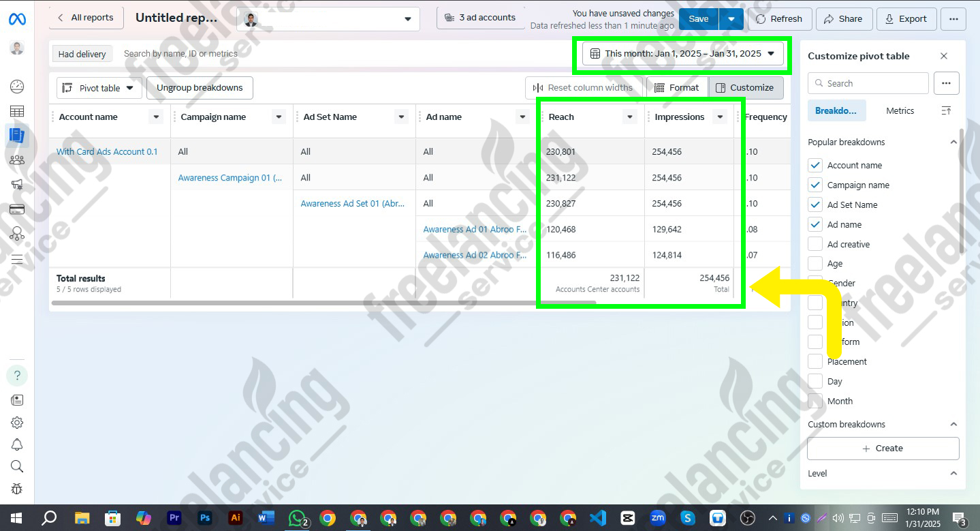980x531 pixels.
Task: Click the Had delivery filter chip
Action: [82, 54]
